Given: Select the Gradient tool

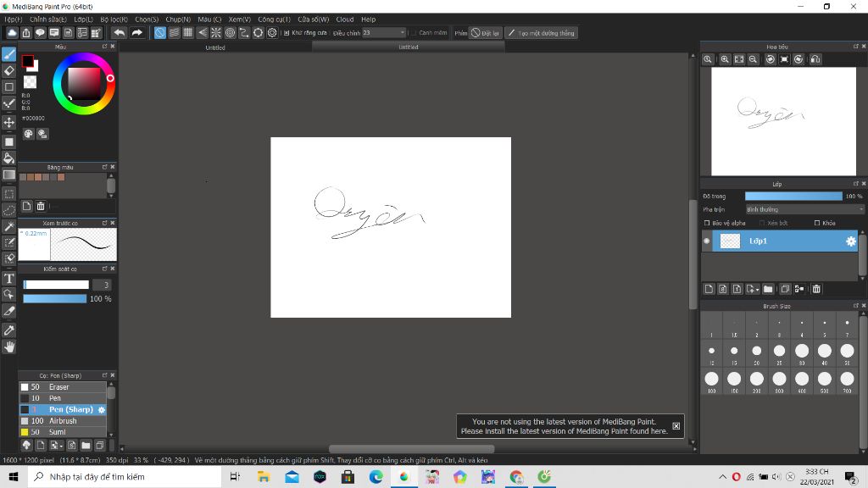Looking at the screenshot, I should coord(8,175).
